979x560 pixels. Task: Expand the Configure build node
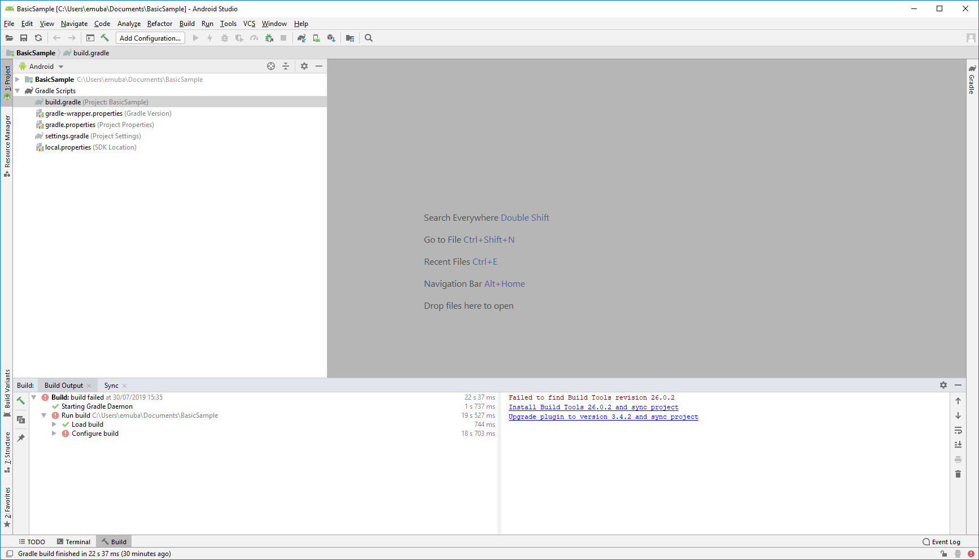54,434
